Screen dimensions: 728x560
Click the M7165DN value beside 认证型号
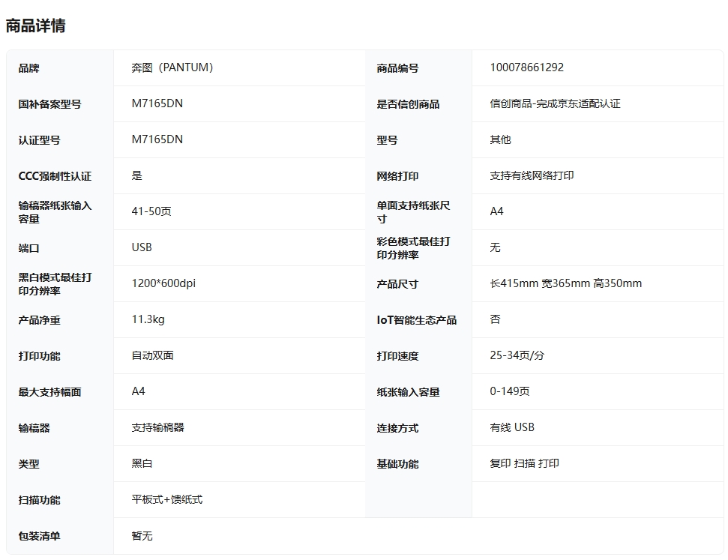click(157, 139)
